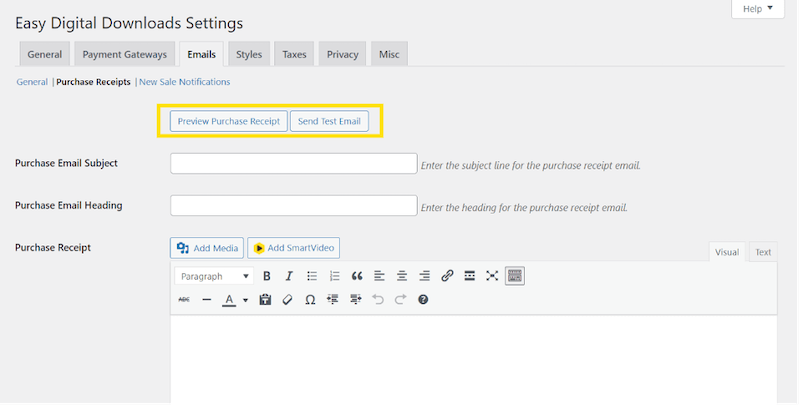Decrease paragraph indent
The width and height of the screenshot is (800, 405).
click(333, 299)
